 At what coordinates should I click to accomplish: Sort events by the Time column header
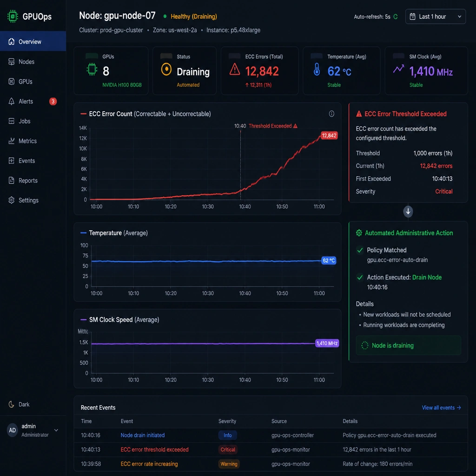point(86,421)
